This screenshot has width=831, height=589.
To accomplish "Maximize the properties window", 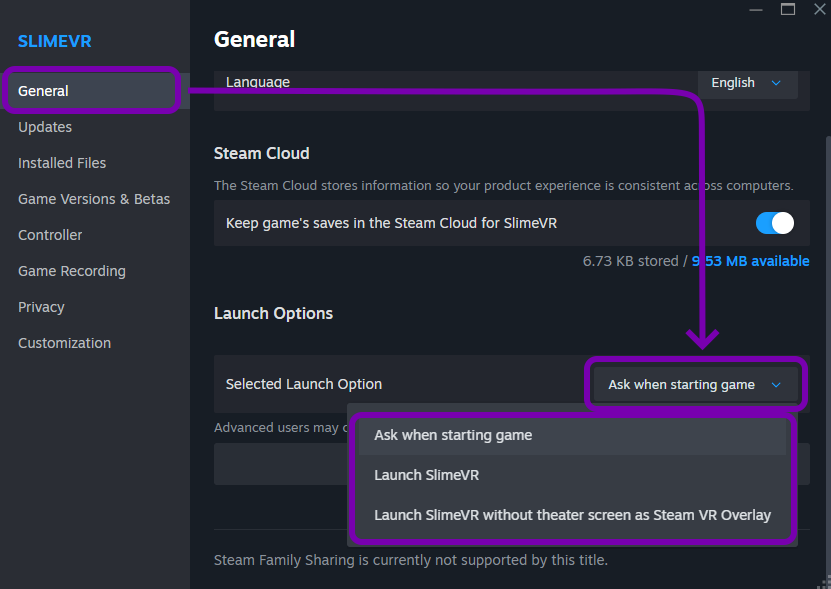I will point(788,10).
